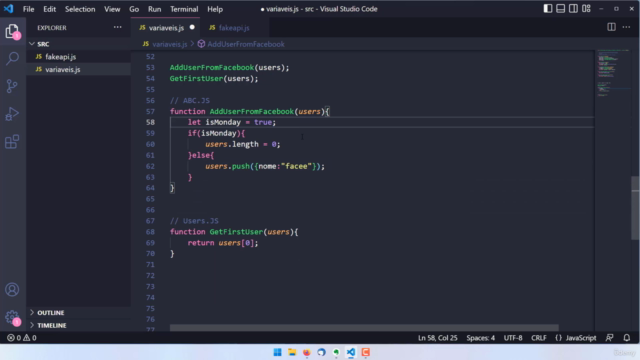
Task: Open the View menu
Action: click(x=112, y=9)
